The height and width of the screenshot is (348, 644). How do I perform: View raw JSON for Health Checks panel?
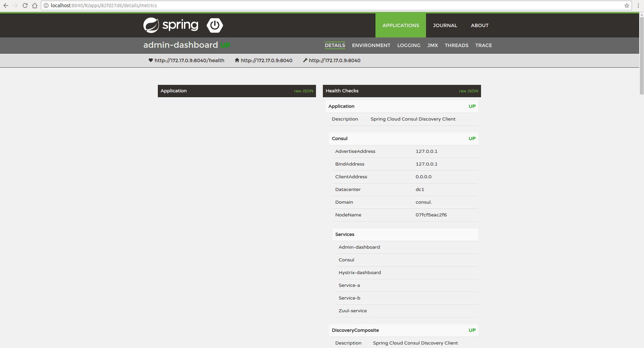469,91
